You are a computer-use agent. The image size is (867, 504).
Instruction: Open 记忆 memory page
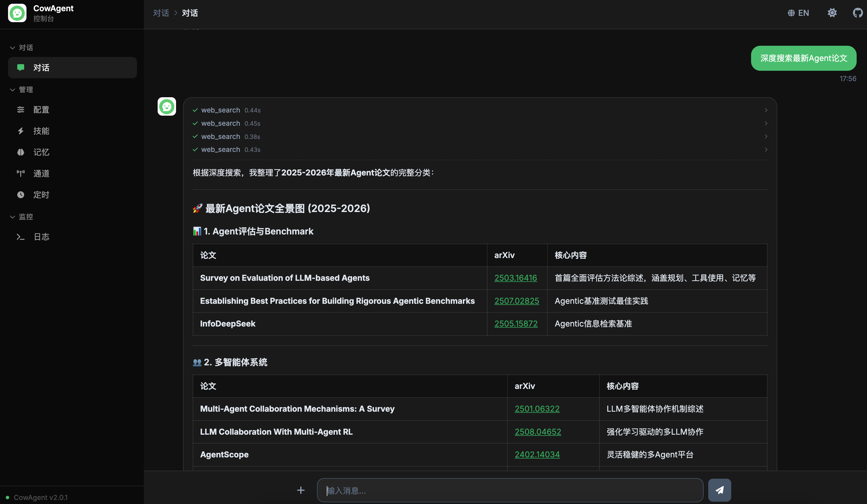coord(41,152)
